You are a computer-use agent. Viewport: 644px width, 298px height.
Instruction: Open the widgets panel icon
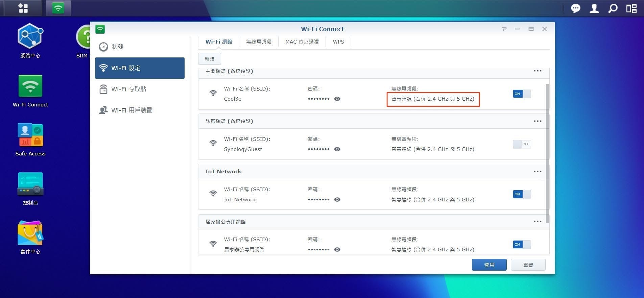point(631,8)
